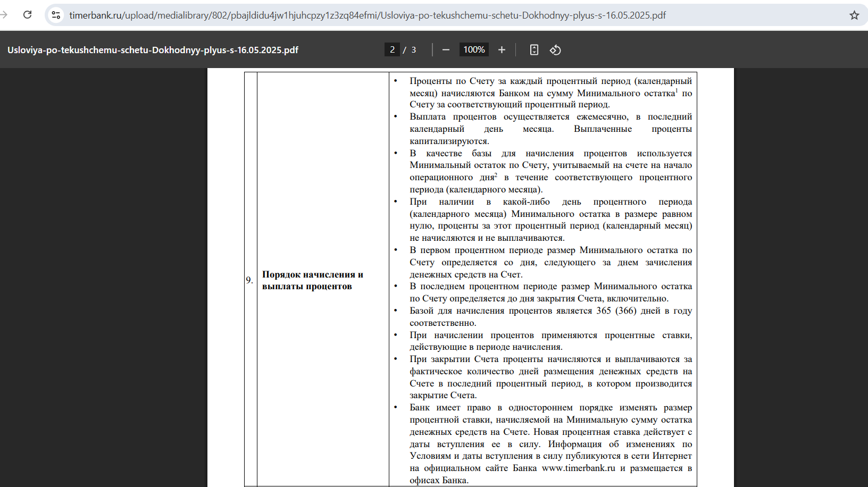Click bullet starting 'При наличии в какой-либо день'

point(551,220)
